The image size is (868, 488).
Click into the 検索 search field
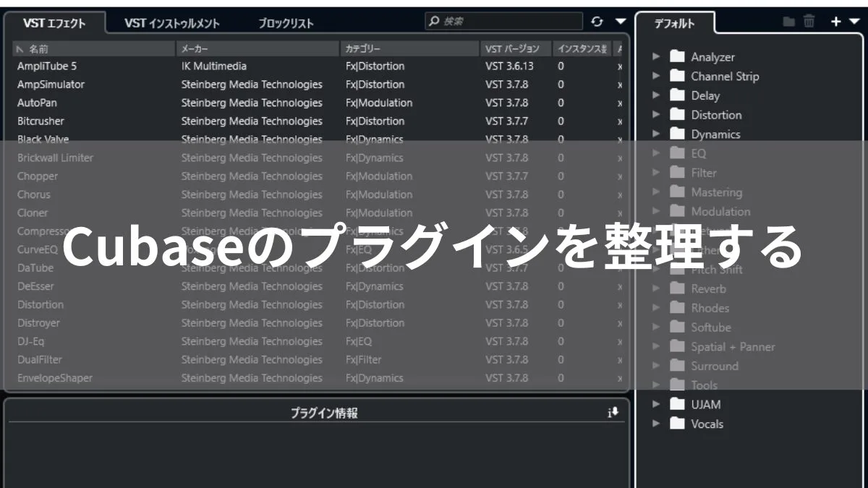pyautogui.click(x=503, y=22)
